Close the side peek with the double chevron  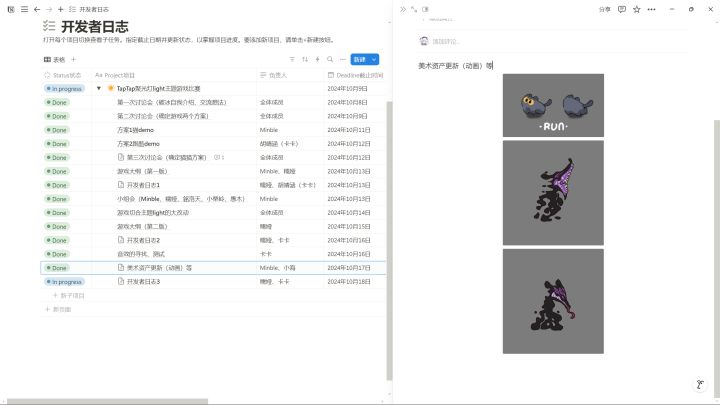tap(403, 9)
